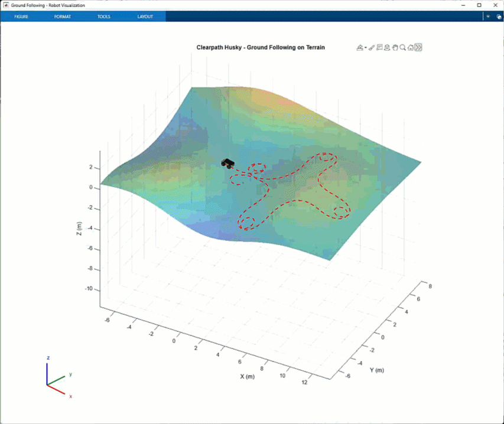504x424 pixels.
Task: Select the pan hand tool
Action: (x=395, y=48)
